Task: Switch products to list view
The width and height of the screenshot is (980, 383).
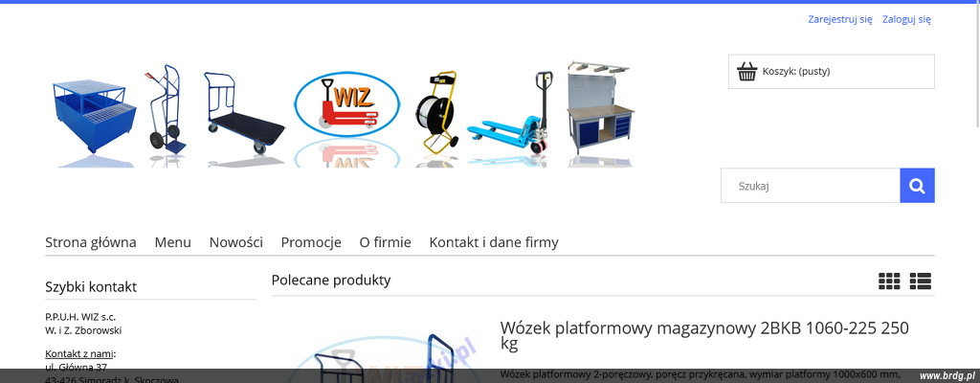Action: click(x=920, y=281)
